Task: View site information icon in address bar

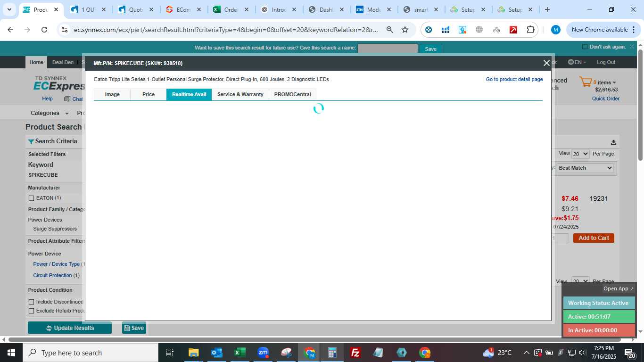Action: (x=65, y=30)
